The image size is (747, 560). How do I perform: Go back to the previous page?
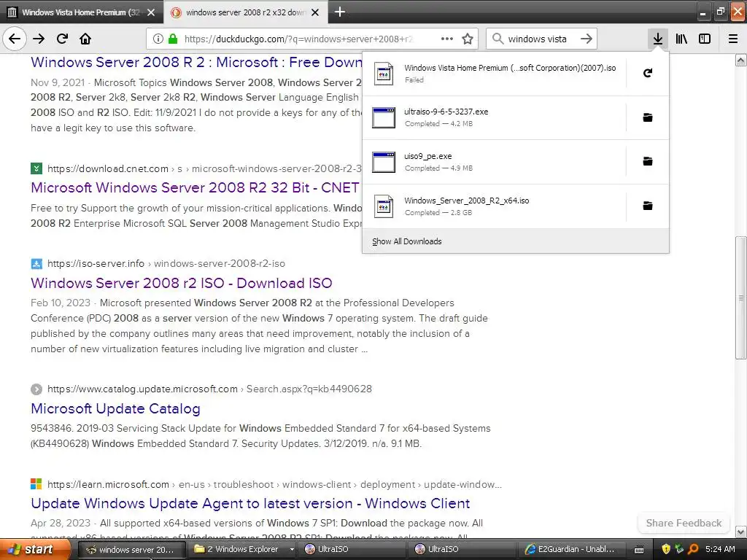(x=15, y=39)
